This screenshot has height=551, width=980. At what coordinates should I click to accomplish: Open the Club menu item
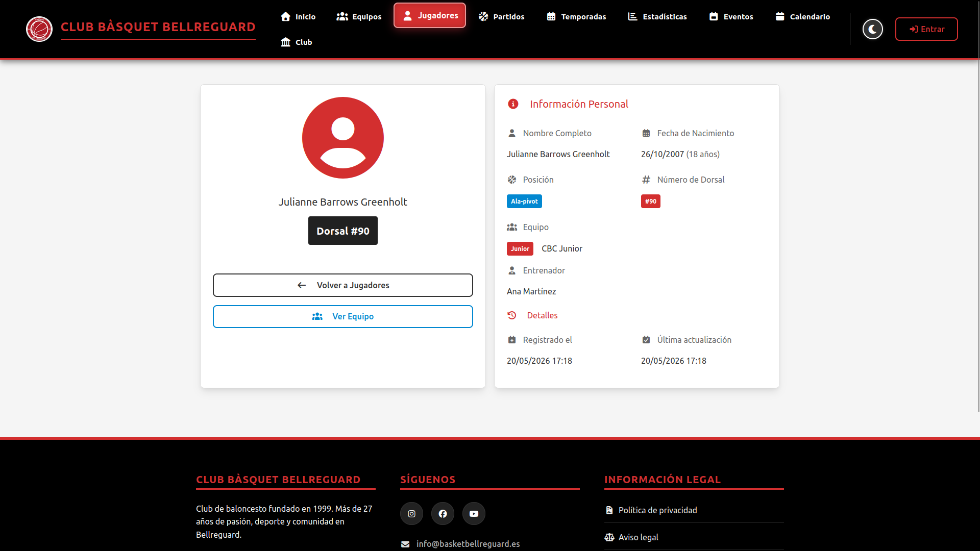click(296, 42)
